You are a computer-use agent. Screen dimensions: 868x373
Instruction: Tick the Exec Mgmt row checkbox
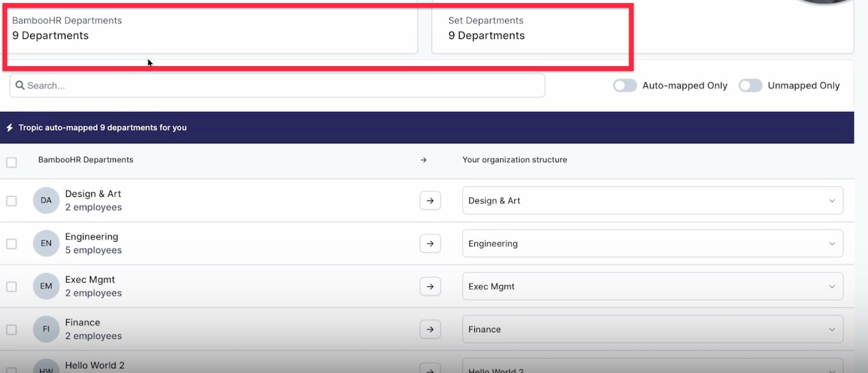[11, 286]
